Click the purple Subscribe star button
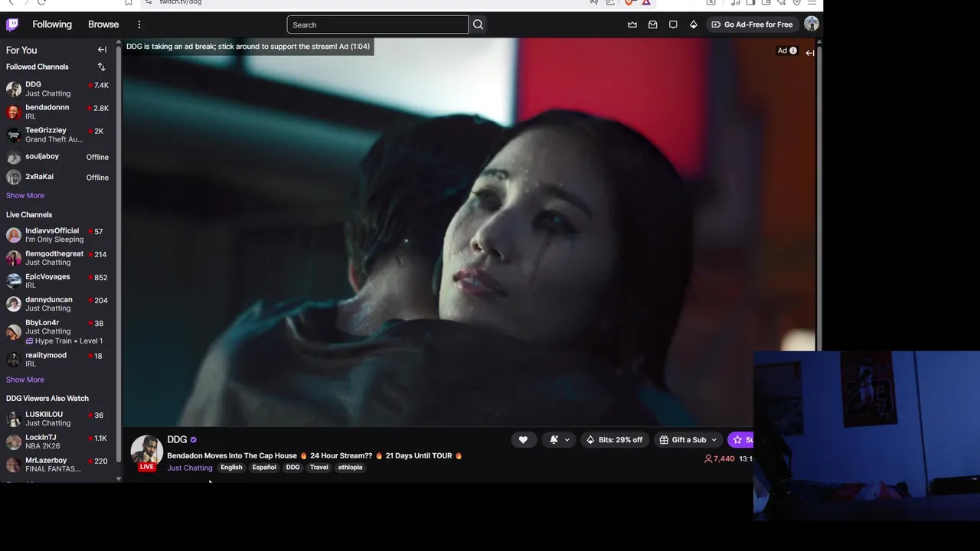 tap(741, 439)
